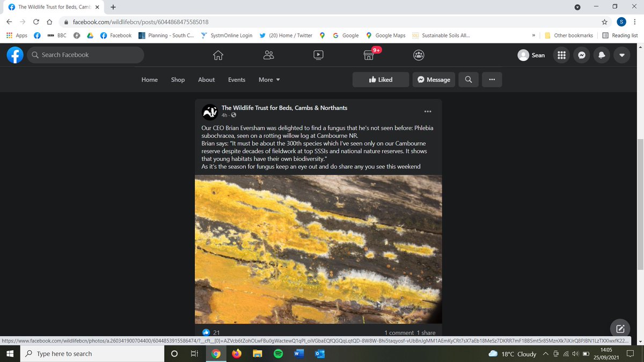Open (20) Home / Twitter bookmark
644x362 pixels.
tap(286, 35)
